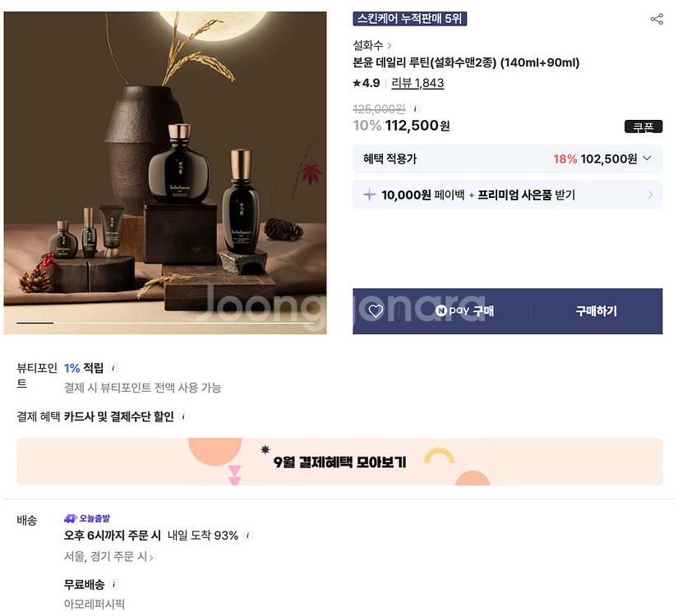The image size is (678, 616).
Task: Click the Sulwhasoo product main image
Action: click(x=164, y=172)
